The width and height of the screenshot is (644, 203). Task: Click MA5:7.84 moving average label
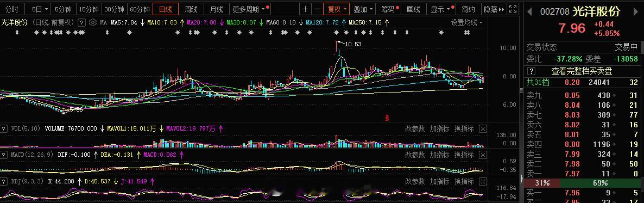pyautogui.click(x=124, y=22)
